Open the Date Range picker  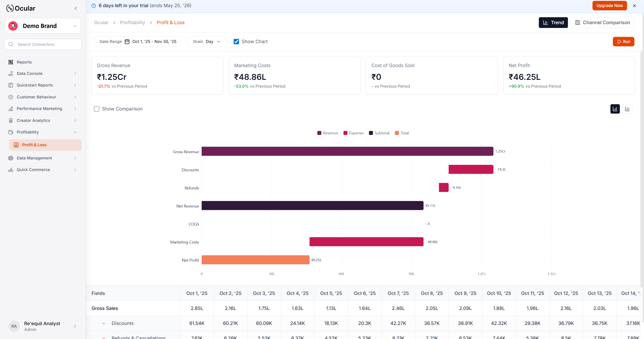pyautogui.click(x=138, y=41)
